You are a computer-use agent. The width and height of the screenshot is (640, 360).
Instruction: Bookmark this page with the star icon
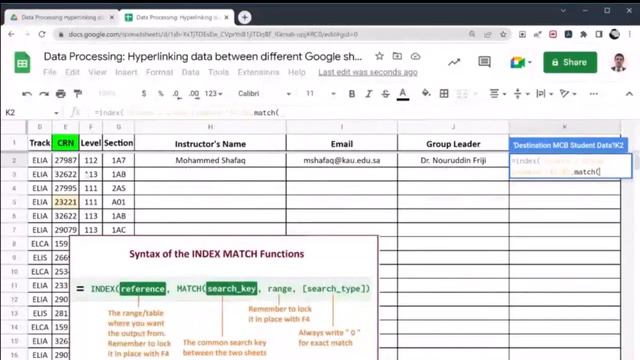[x=503, y=34]
